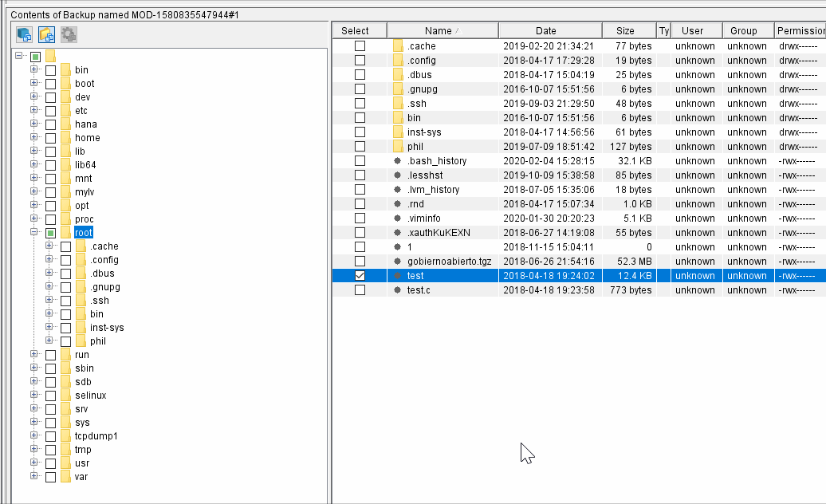Click the .config folder icon in file list
Screen dimensions: 826x504
coord(398,60)
